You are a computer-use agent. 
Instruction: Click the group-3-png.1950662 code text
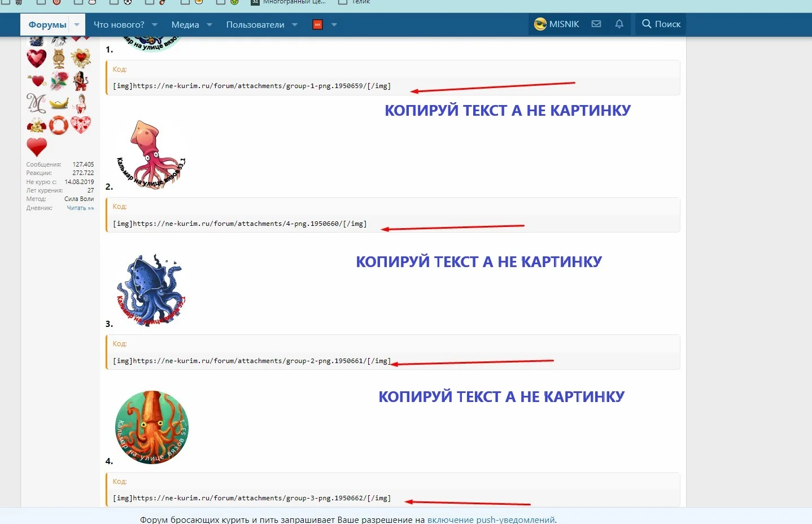(x=252, y=498)
